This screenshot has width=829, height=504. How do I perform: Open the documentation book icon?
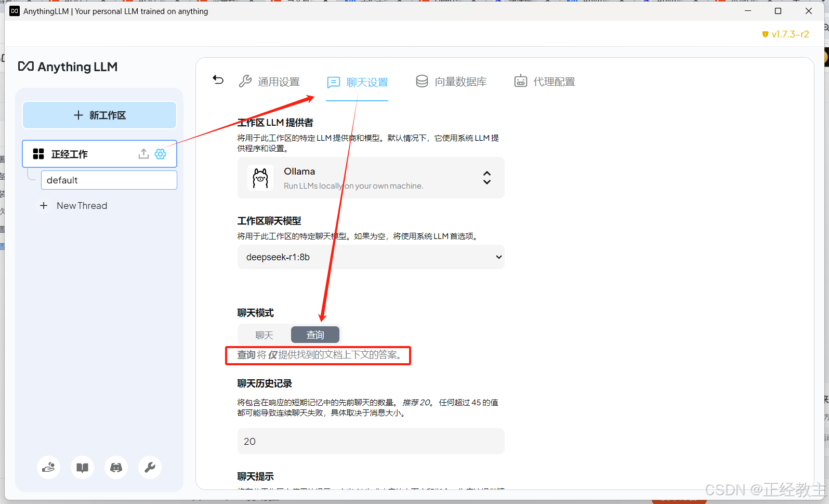(82, 468)
